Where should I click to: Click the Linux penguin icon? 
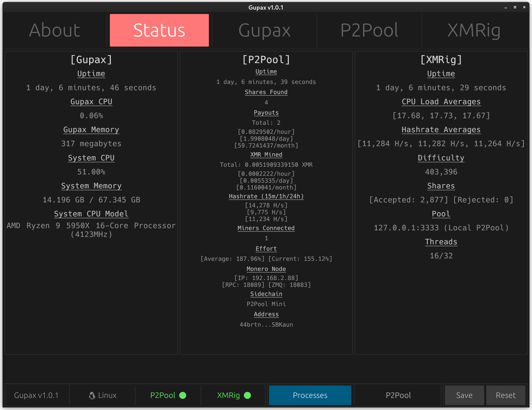pos(92,395)
